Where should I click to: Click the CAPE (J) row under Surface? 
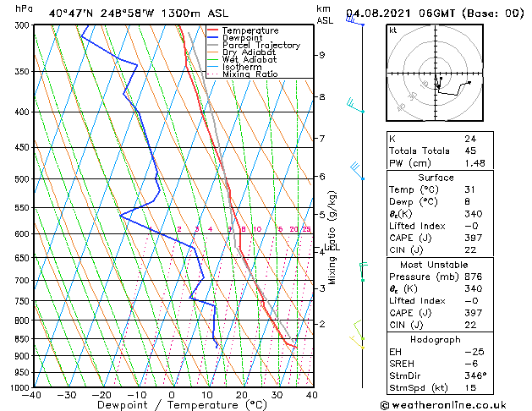tap(440, 238)
